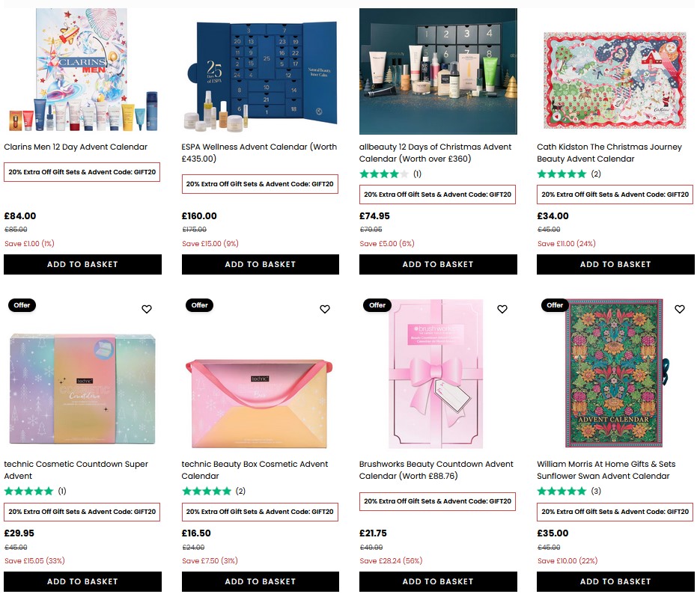Favorite the William Morris Sunflower Swan calendar
The width and height of the screenshot is (700, 597).
click(679, 309)
